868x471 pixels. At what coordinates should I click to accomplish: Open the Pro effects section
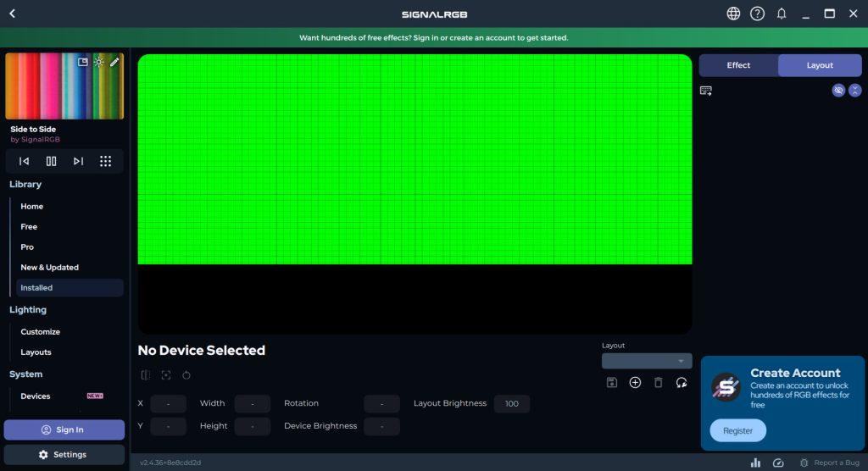(27, 247)
